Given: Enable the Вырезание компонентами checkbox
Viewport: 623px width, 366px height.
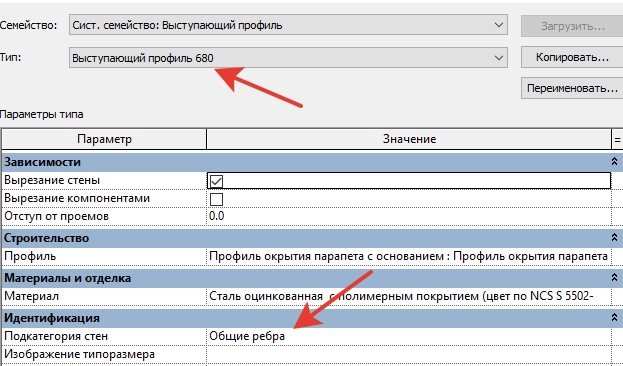Looking at the screenshot, I should tap(217, 199).
